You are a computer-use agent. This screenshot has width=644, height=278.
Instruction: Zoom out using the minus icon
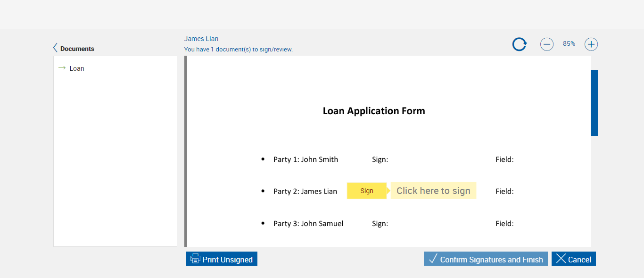pos(547,44)
